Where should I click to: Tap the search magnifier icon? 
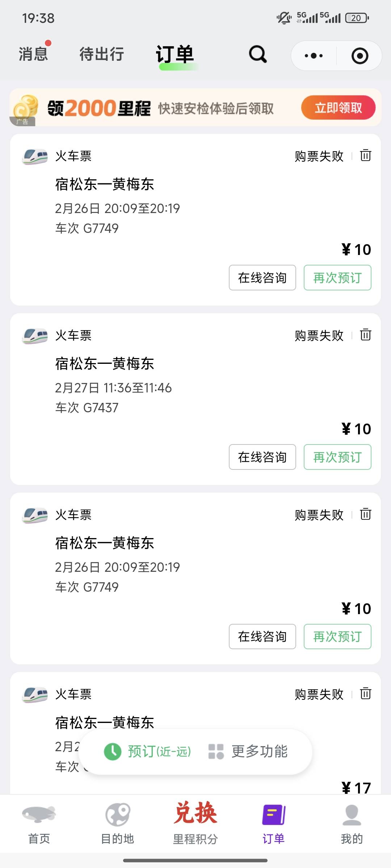[258, 55]
